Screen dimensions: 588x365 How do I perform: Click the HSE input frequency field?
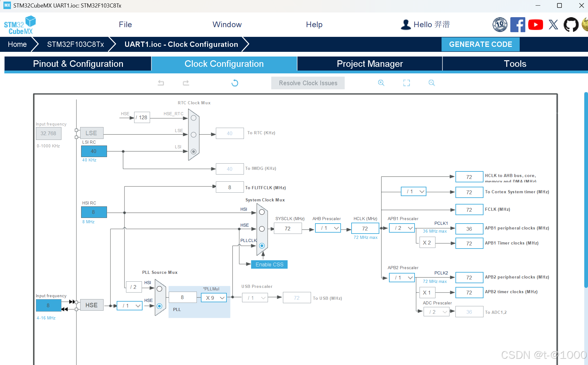[x=48, y=305]
